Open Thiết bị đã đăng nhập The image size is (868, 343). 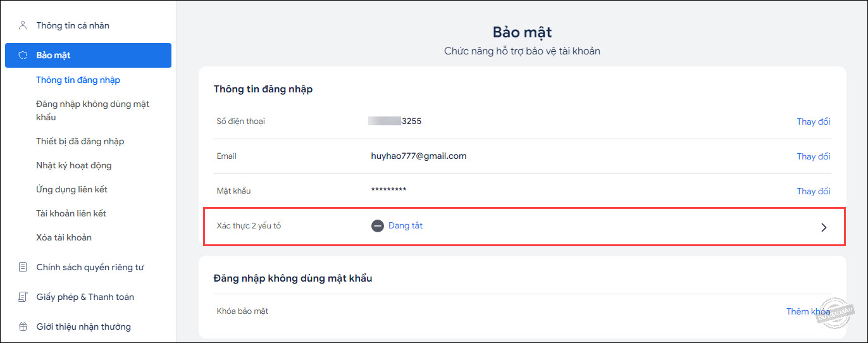tap(80, 141)
